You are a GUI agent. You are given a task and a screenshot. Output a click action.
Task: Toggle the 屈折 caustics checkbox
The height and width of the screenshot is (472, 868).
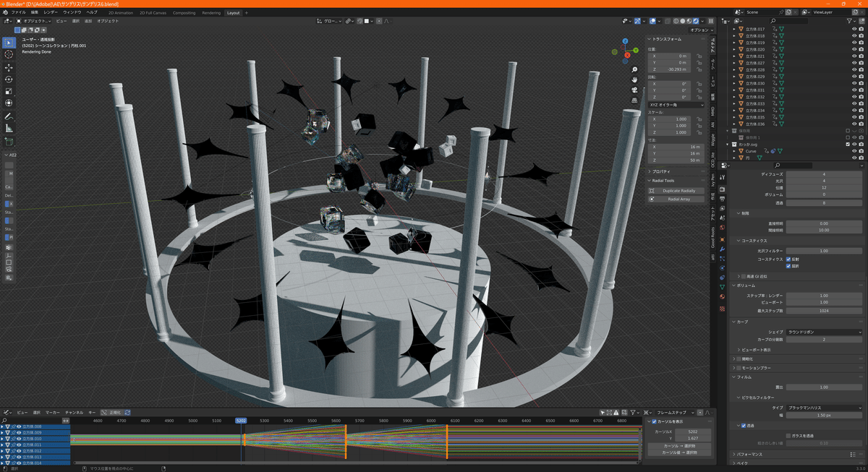pos(788,267)
